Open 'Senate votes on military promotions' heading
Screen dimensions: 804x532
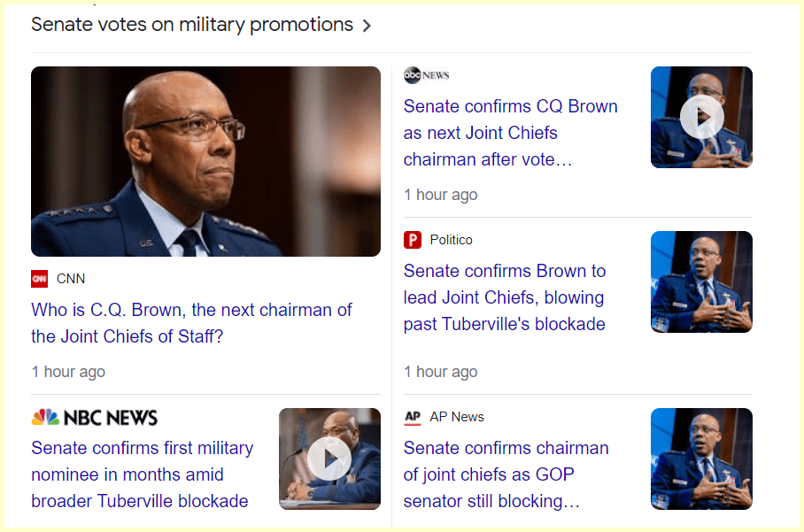coord(192,25)
